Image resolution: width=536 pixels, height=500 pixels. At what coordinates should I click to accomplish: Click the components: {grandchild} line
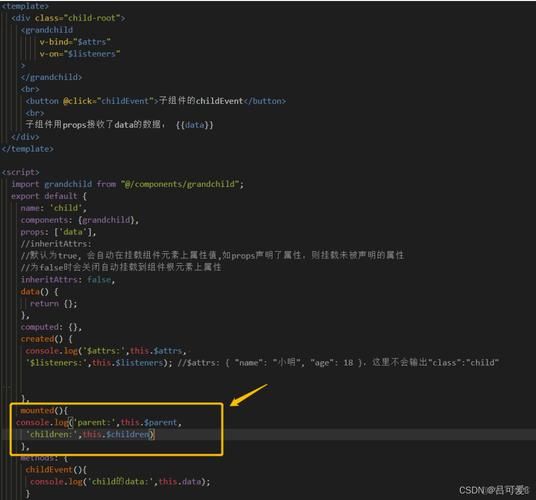(80, 220)
